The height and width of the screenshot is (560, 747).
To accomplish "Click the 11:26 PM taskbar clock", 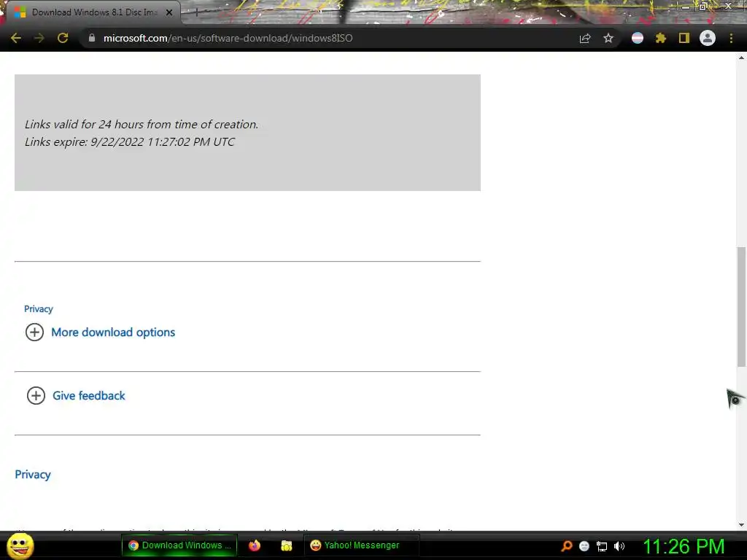I will click(x=684, y=546).
